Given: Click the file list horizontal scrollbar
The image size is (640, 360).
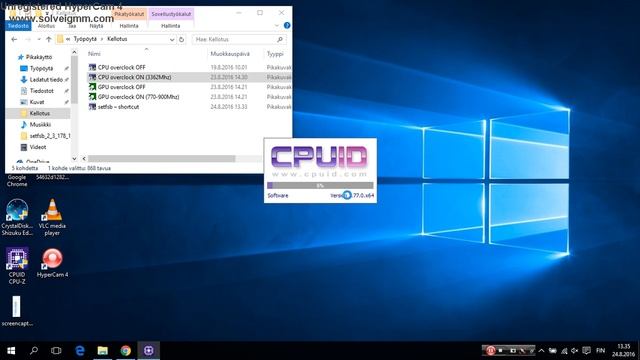Looking at the screenshot, I should (161, 158).
